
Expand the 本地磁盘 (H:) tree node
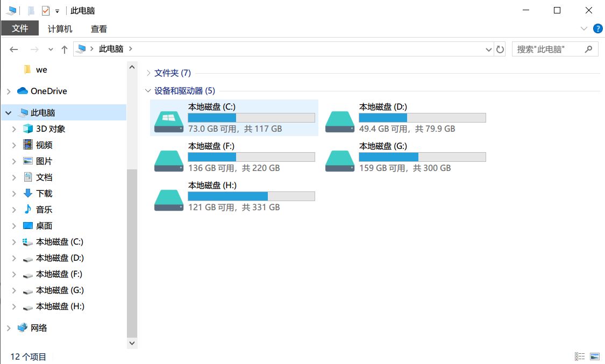[14, 307]
